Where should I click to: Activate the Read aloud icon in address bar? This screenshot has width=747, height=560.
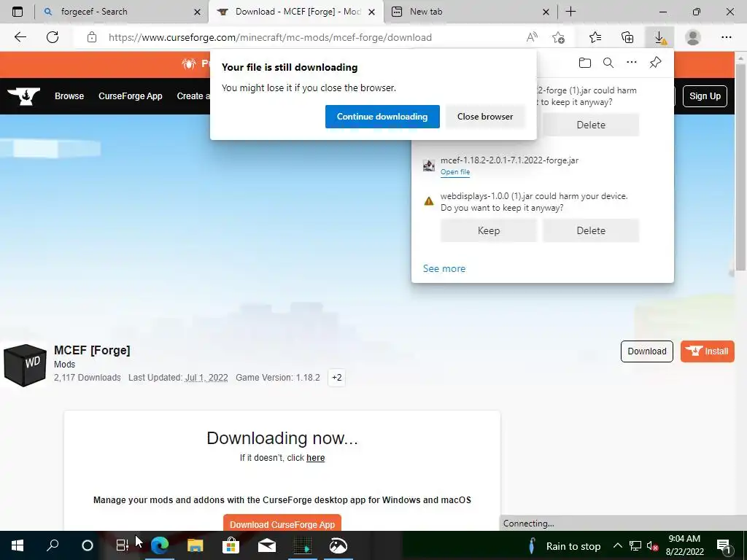[x=532, y=37]
